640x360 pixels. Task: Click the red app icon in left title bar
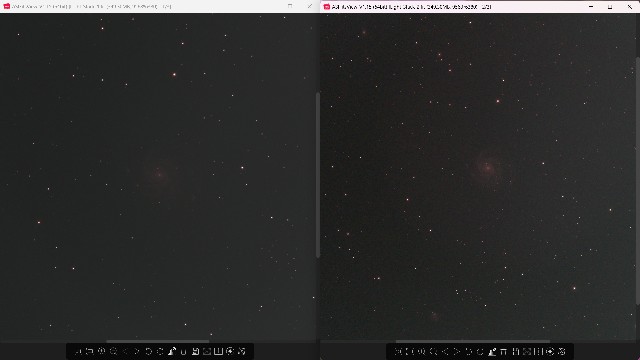7,6
